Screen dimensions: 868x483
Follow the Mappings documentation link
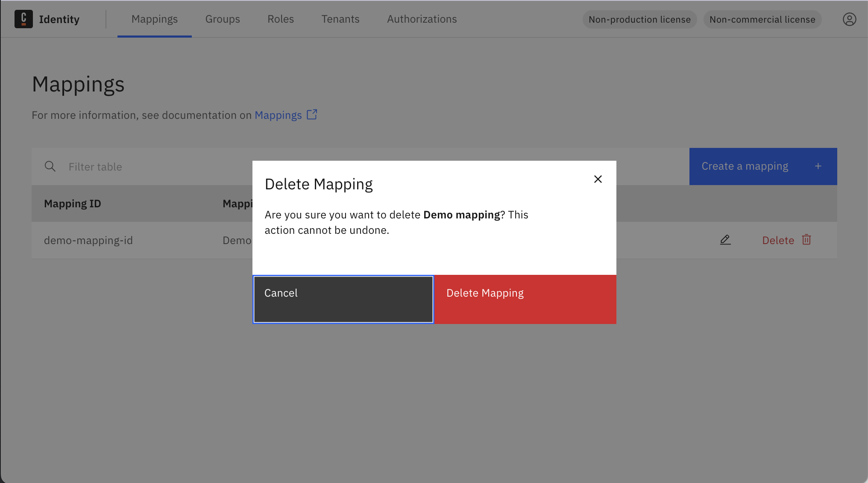278,115
